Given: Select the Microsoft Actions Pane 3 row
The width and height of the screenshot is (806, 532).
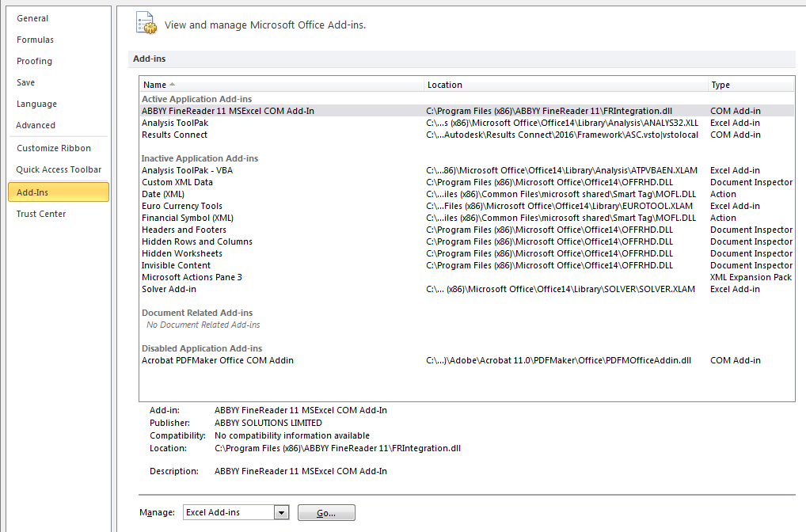Looking at the screenshot, I should pos(467,277).
